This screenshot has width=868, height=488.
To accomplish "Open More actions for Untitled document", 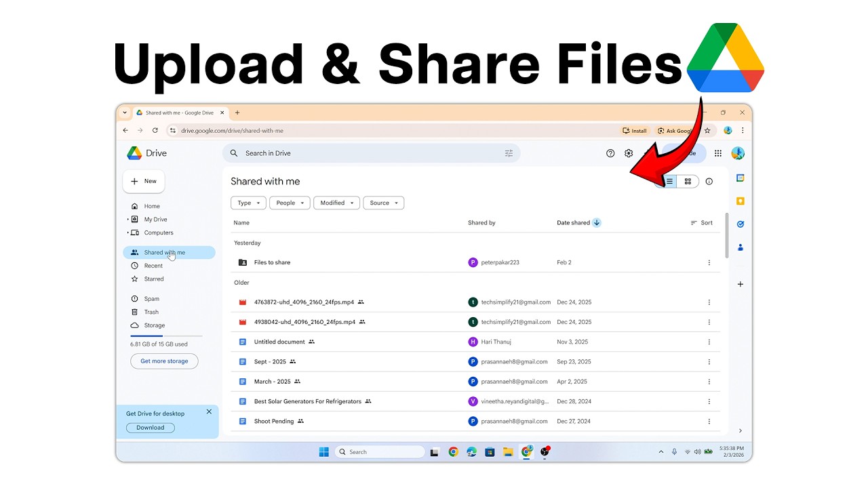I will (709, 342).
